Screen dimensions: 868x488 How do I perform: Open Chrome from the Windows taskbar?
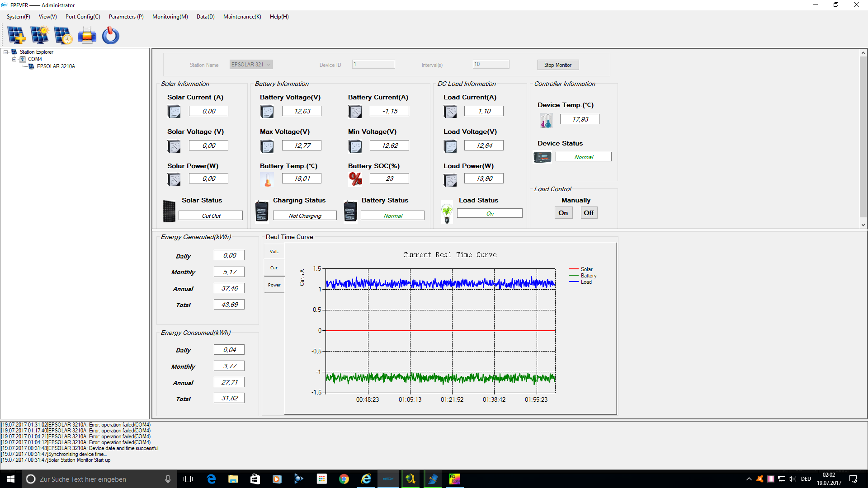pyautogui.click(x=344, y=479)
